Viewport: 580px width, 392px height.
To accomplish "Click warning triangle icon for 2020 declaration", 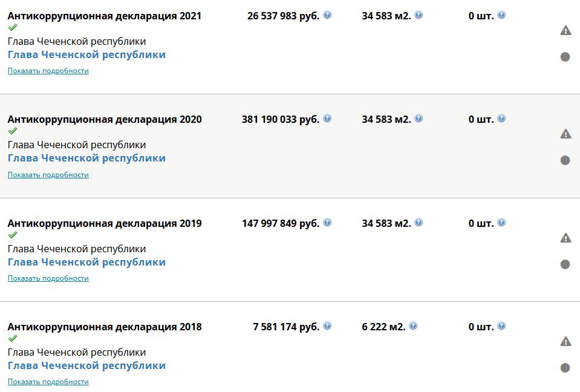I will pyautogui.click(x=565, y=134).
